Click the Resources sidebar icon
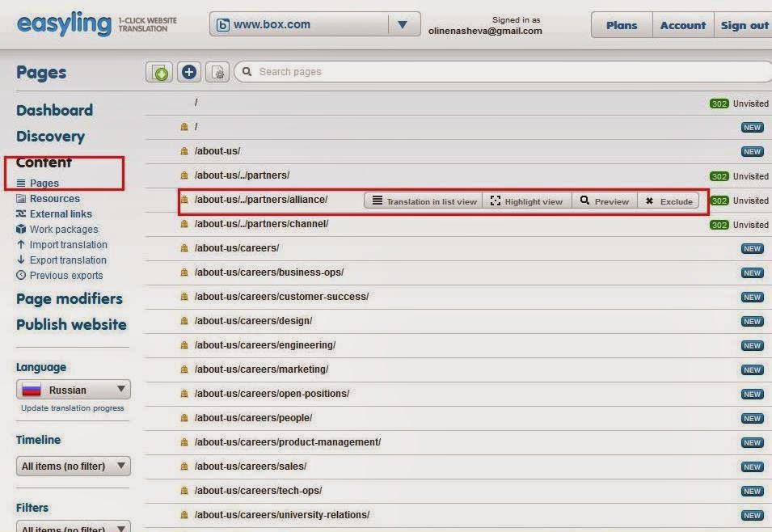Image resolution: width=772 pixels, height=532 pixels. click(21, 199)
